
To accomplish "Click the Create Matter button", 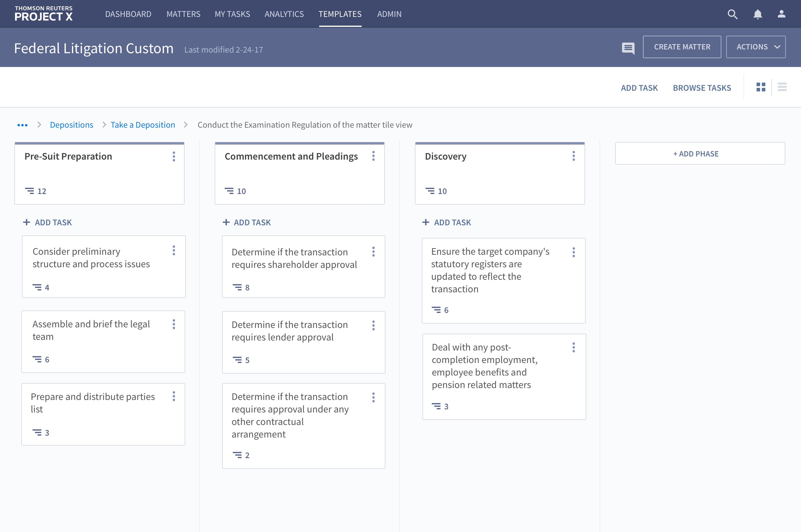I will (681, 47).
